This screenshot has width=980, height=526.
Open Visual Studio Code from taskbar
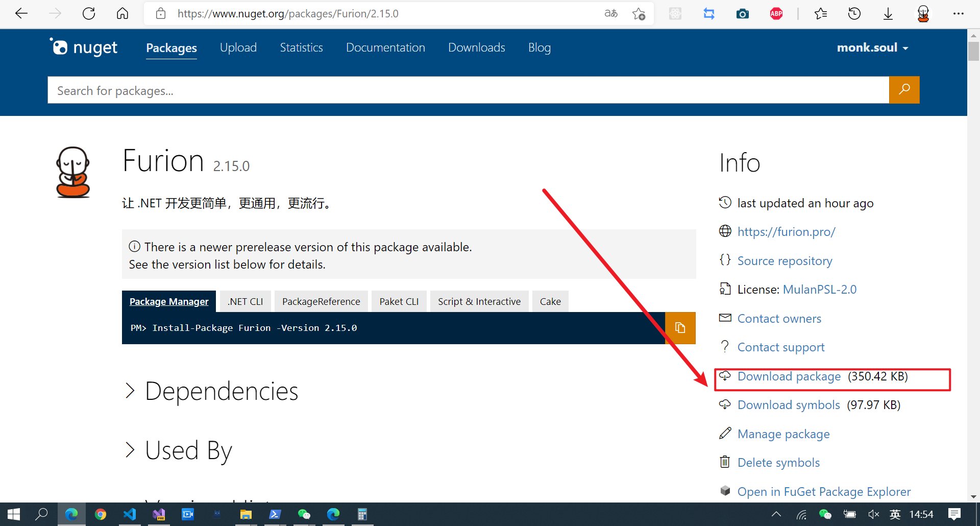click(130, 514)
